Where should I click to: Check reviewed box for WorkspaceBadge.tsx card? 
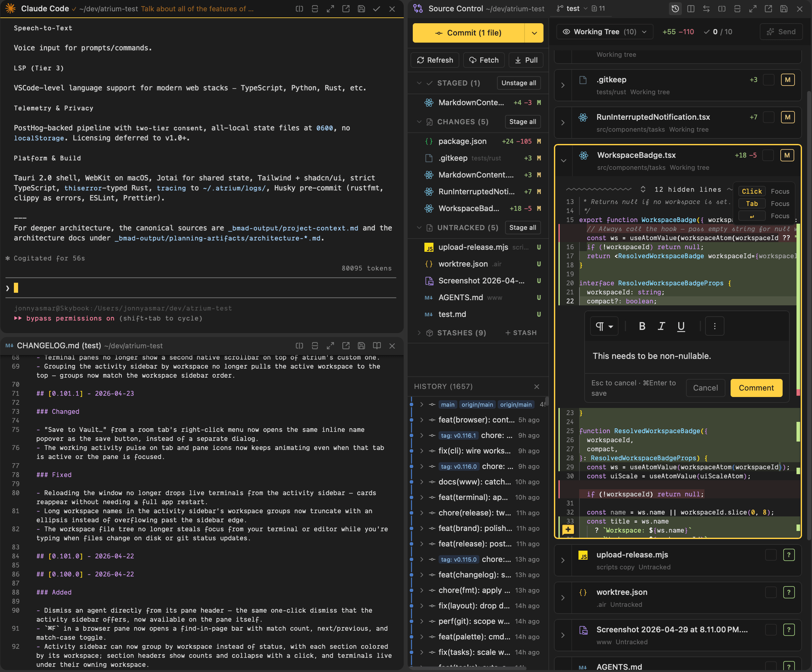[x=768, y=155]
